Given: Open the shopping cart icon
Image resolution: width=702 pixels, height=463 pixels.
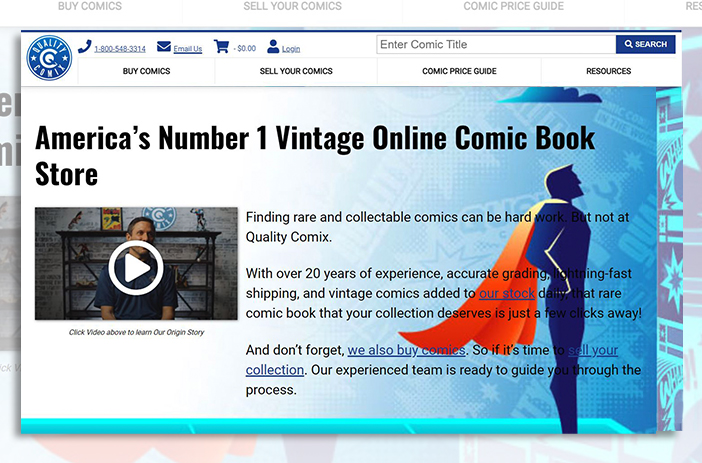Looking at the screenshot, I should click(221, 46).
